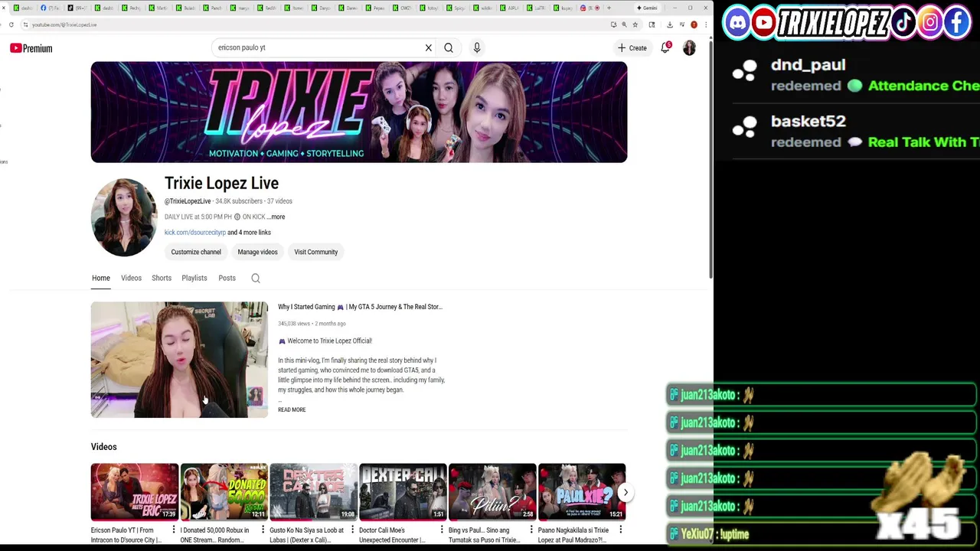Click the channel profile picture
The height and width of the screenshot is (551, 980).
(x=124, y=217)
